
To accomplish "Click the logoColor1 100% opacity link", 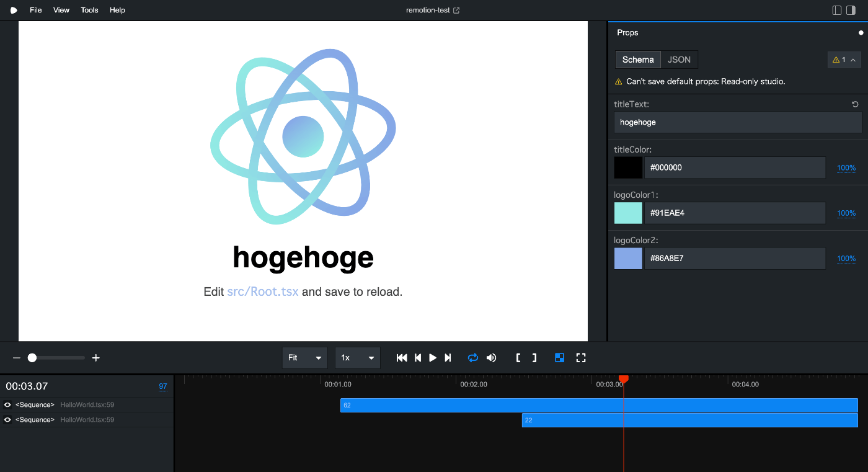I will [846, 213].
